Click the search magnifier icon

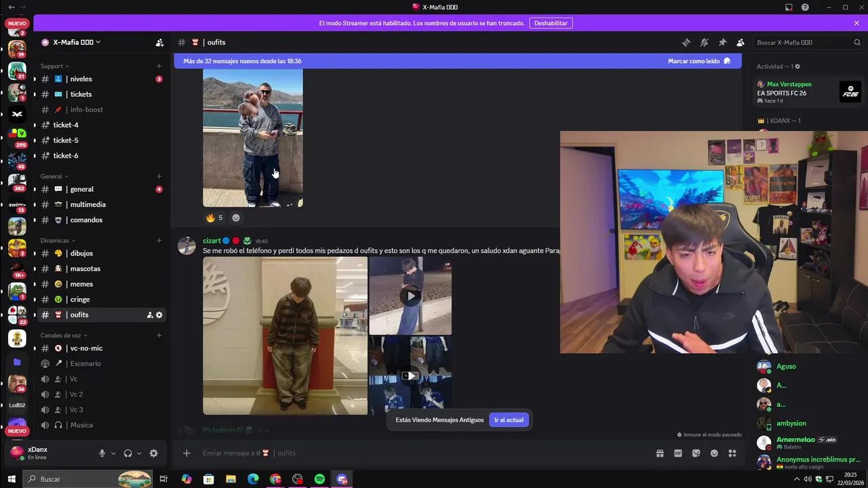click(x=857, y=42)
